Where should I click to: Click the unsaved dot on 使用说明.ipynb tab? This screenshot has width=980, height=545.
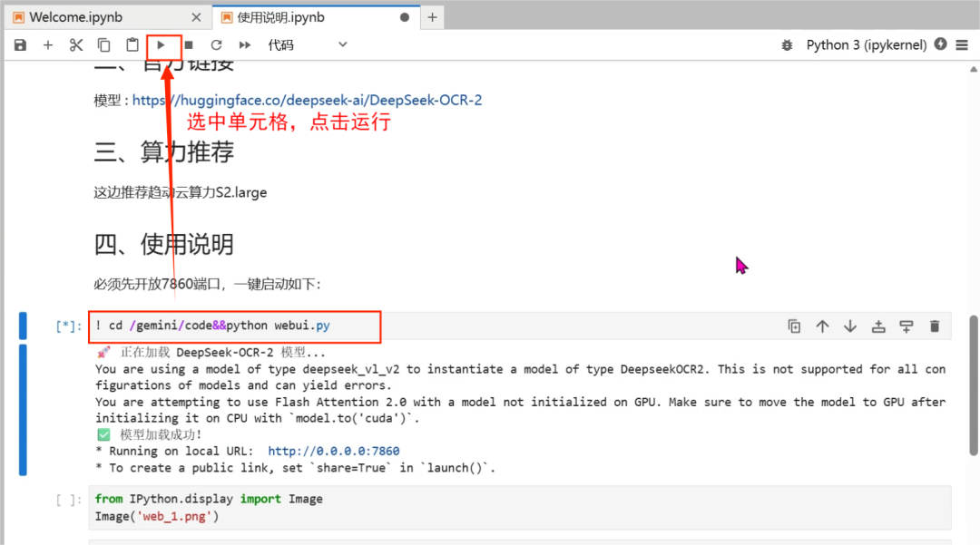click(405, 17)
